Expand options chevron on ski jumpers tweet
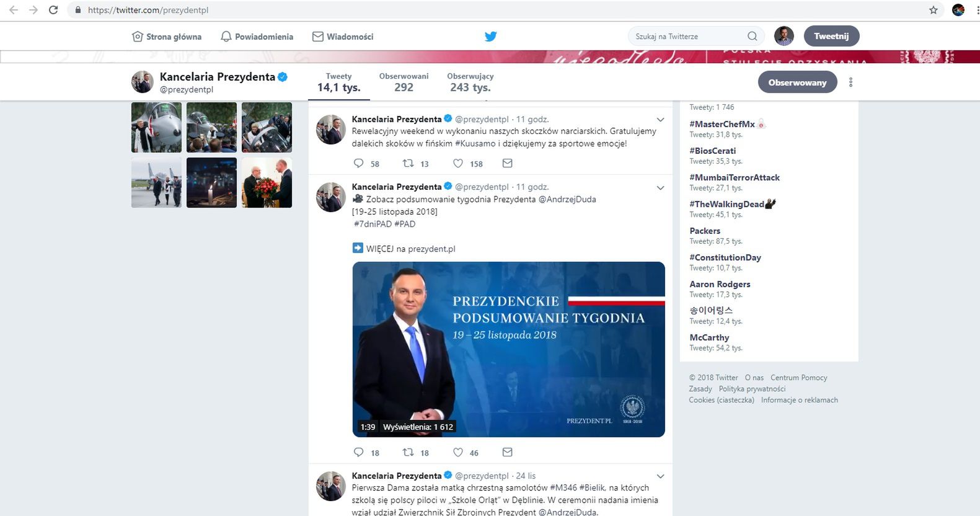The image size is (980, 516). 660,120
